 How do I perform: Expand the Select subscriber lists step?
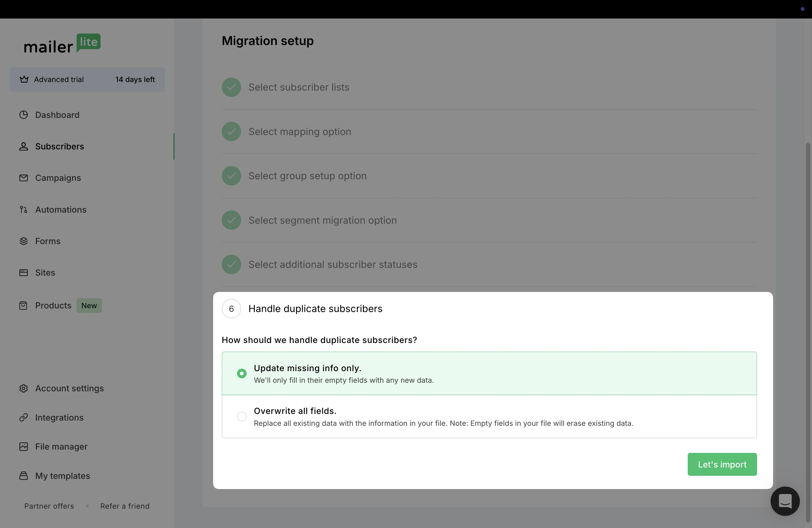tap(299, 87)
